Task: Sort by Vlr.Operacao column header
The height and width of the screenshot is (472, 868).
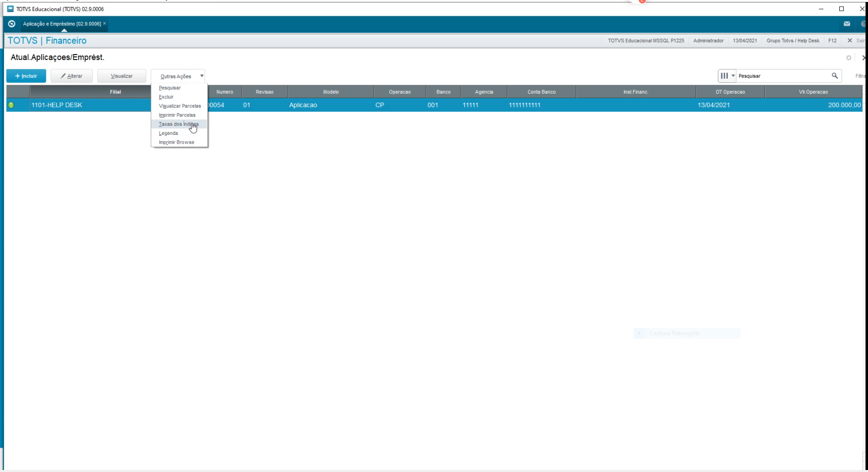Action: (x=813, y=92)
